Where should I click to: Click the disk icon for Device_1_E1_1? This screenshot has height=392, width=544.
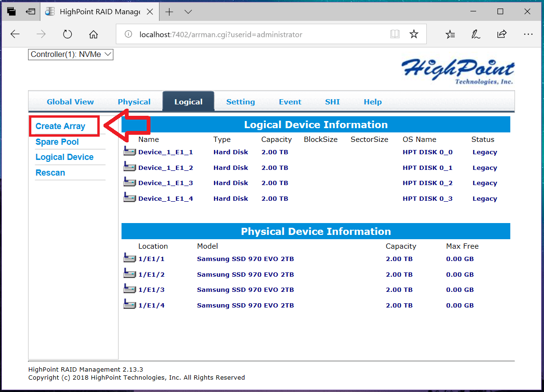(130, 151)
